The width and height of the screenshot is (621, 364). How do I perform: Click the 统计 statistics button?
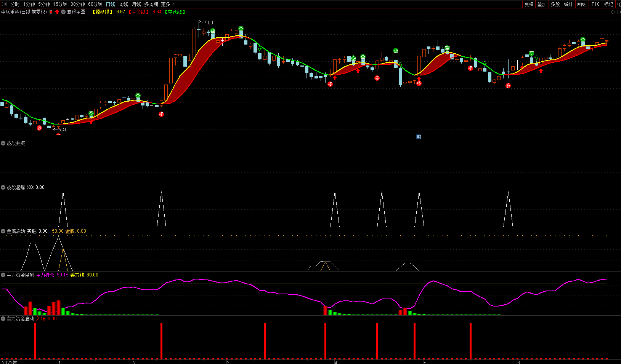(x=568, y=4)
